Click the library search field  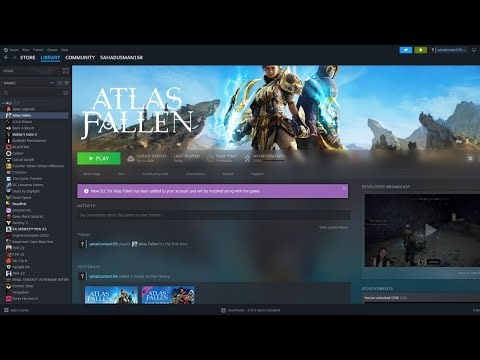(32, 93)
